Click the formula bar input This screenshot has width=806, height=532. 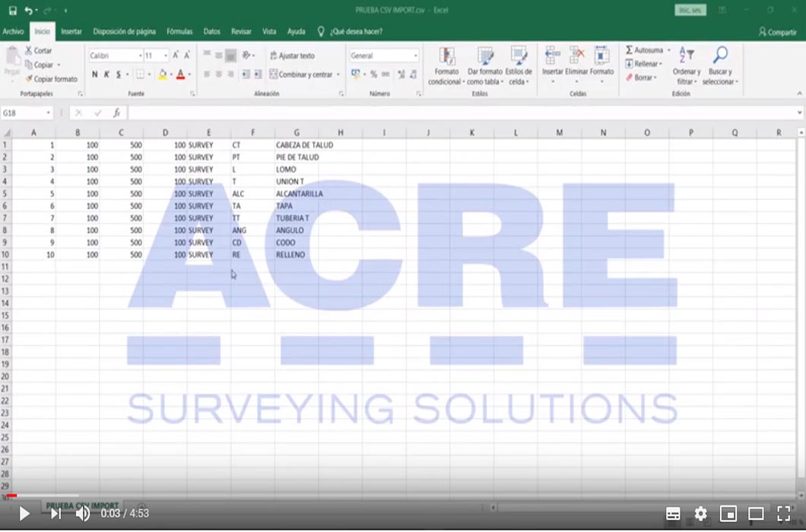462,112
